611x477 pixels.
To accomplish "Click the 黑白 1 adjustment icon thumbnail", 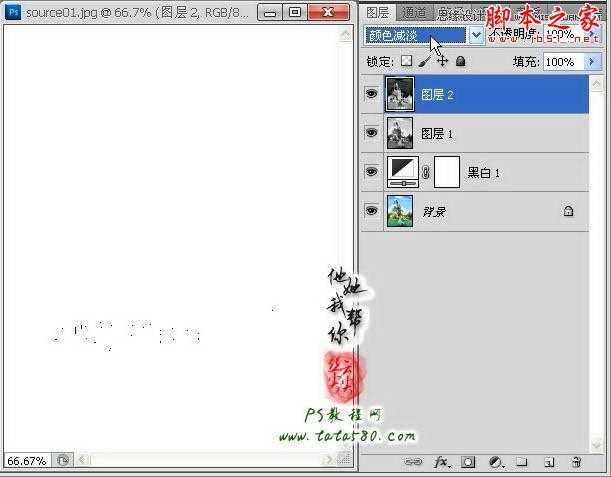I will [x=403, y=172].
